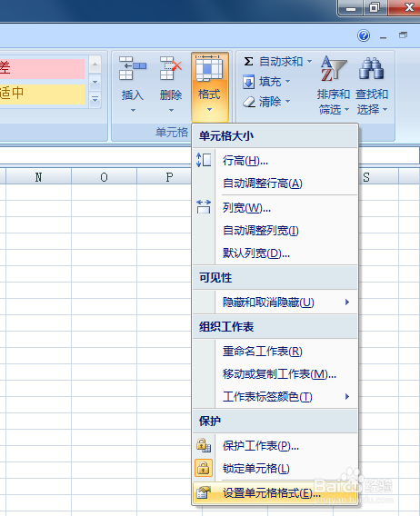This screenshot has height=516, width=420.
Task: Click the Sort and Filter funnel icon
Action: click(334, 68)
